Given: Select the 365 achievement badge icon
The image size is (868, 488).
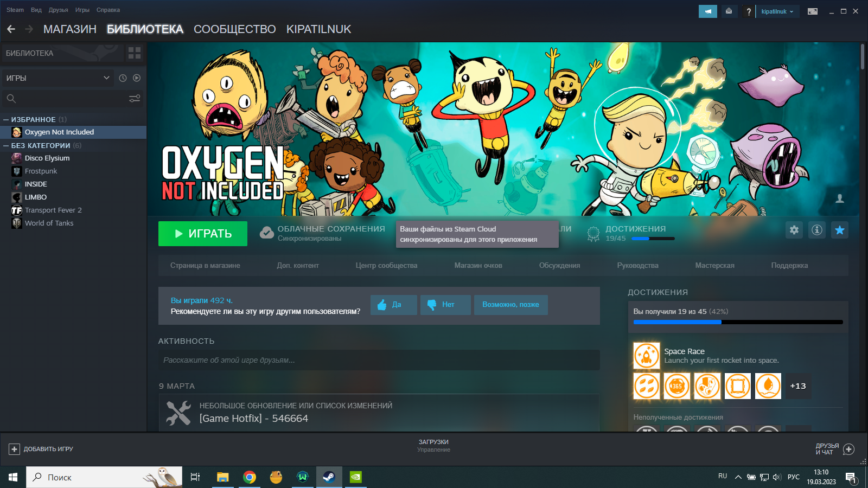Looking at the screenshot, I should [677, 386].
